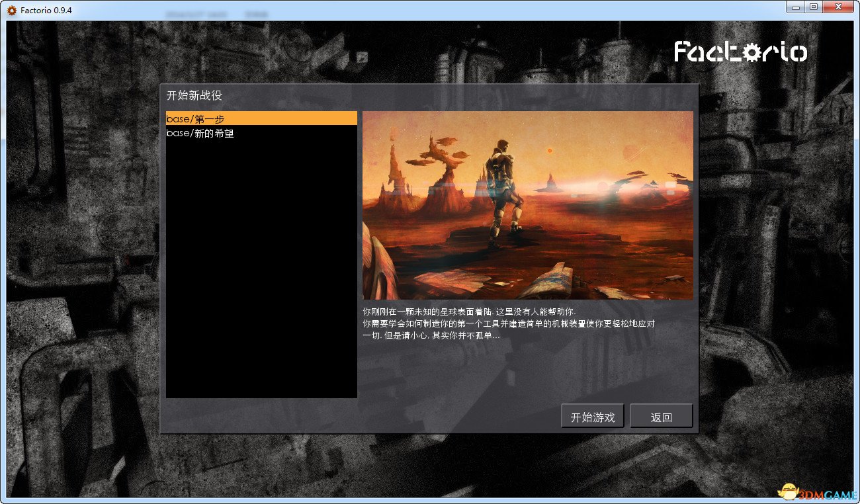Screen dimensions: 860x504
Task: Maximize the Factorio window
Action: pyautogui.click(x=814, y=7)
